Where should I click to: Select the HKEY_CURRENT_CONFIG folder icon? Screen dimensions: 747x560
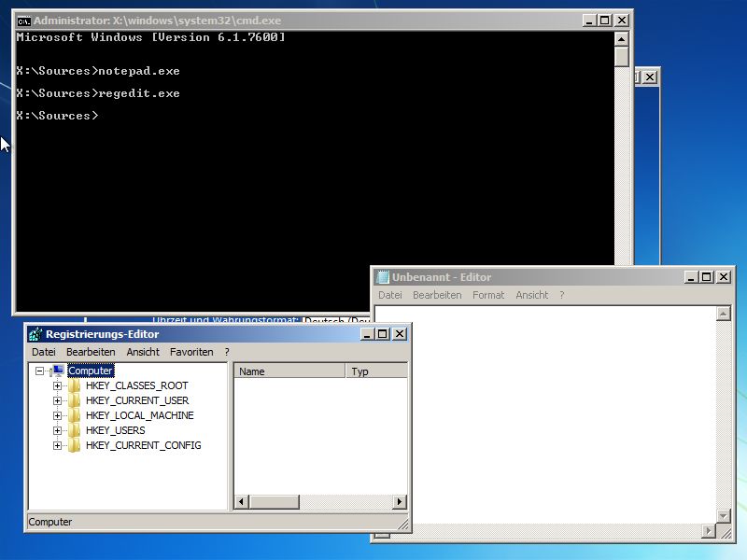pyautogui.click(x=73, y=445)
